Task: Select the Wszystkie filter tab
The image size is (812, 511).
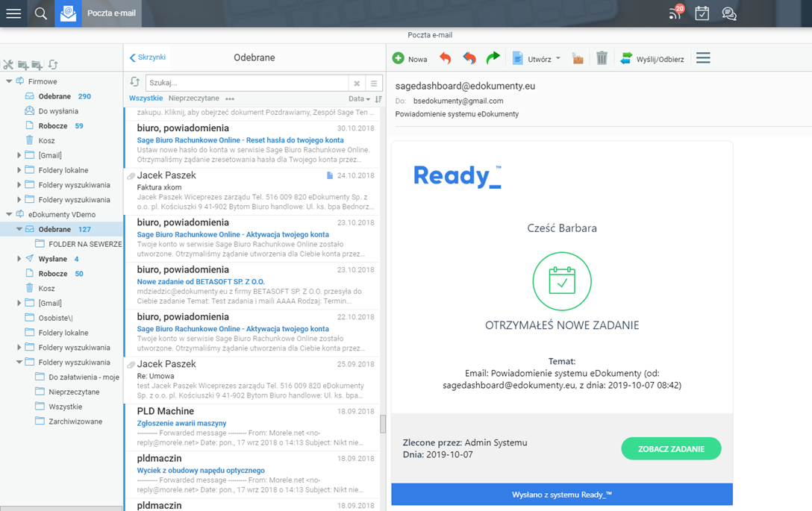Action: pos(146,98)
